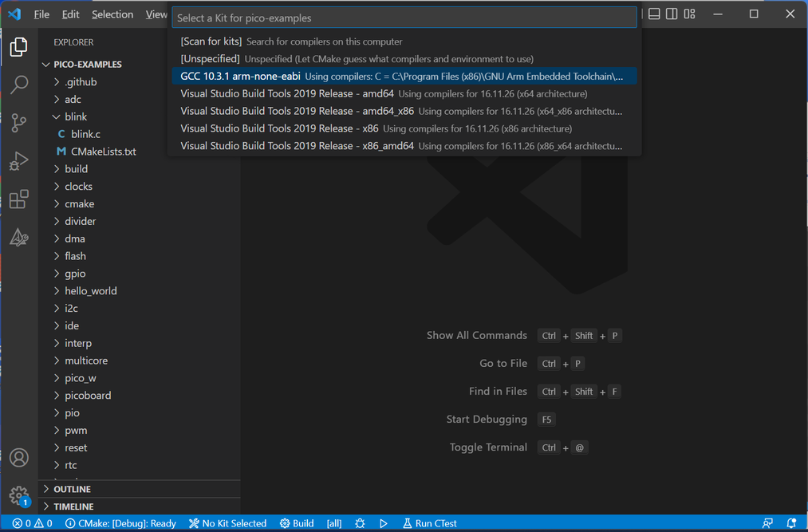This screenshot has width=808, height=532.
Task: Select Visual Studio Build Tools 2019 - amd64 kit
Action: (x=404, y=94)
